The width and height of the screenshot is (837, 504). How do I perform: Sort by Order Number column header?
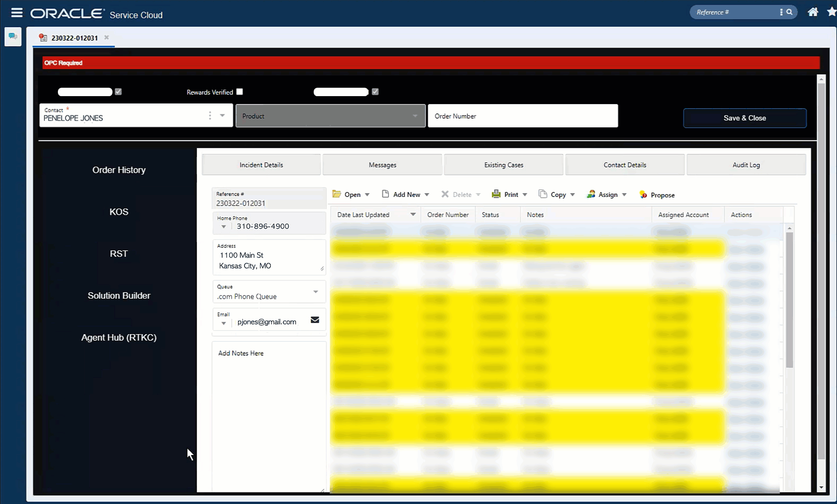tap(448, 215)
